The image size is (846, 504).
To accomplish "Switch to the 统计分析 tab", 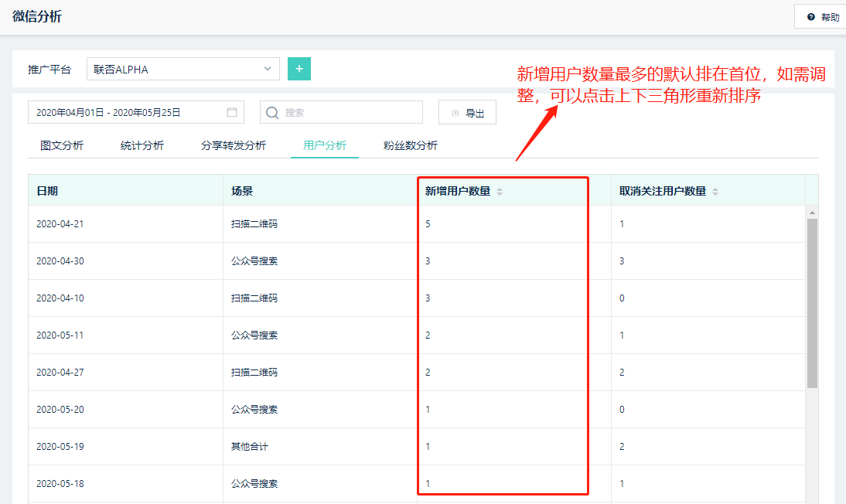I will coord(142,145).
